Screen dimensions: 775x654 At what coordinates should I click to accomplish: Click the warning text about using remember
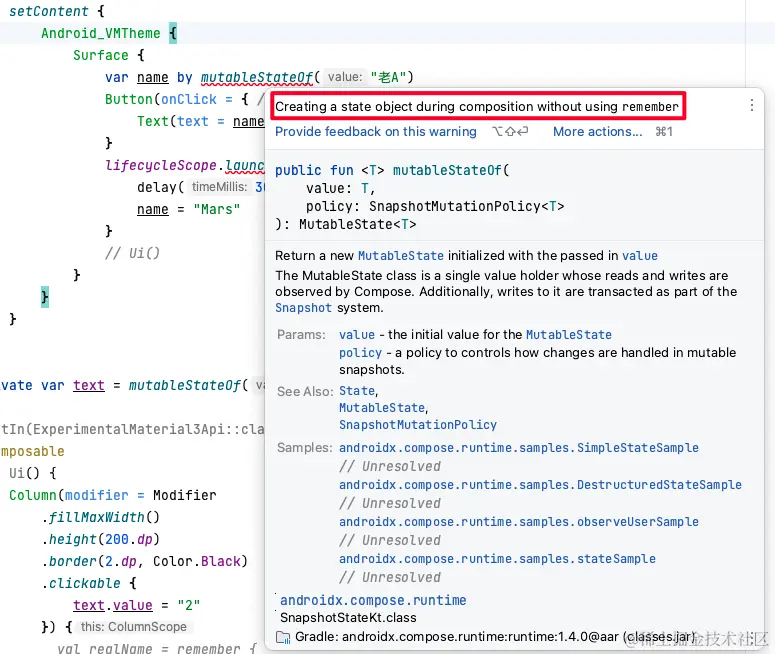coord(477,106)
